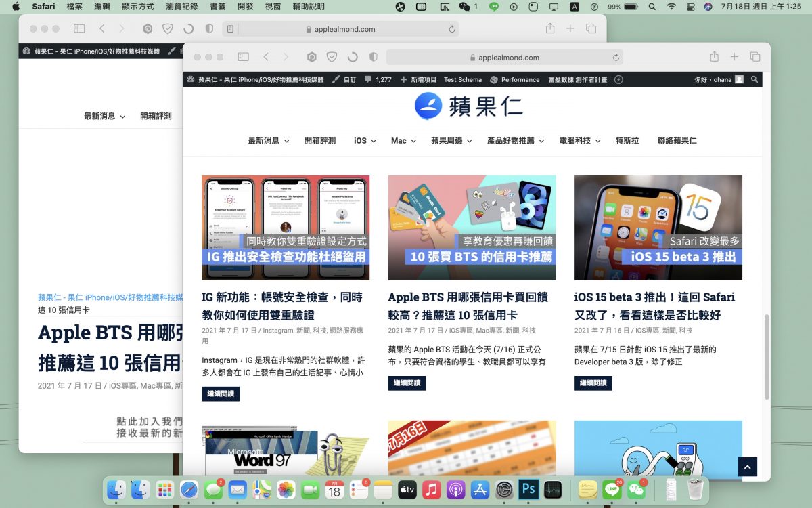Open the 瀏覽記錄 menu
The image size is (812, 508).
click(182, 7)
